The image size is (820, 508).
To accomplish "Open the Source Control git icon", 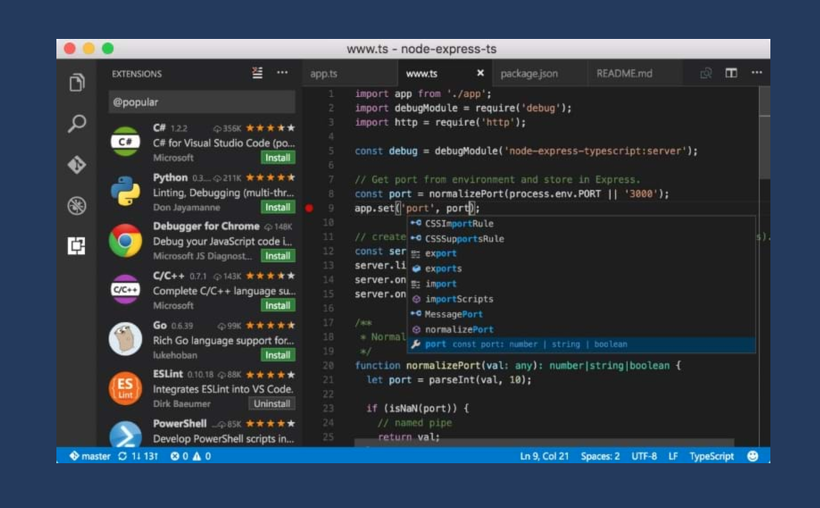I will pos(77,165).
